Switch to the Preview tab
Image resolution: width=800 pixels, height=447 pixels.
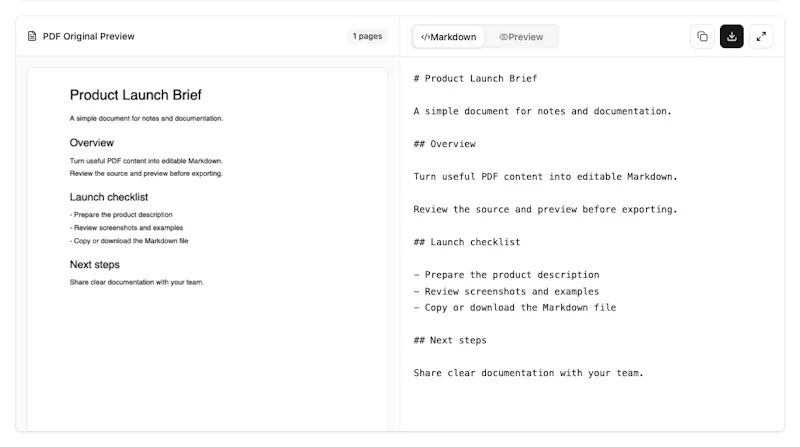(521, 37)
